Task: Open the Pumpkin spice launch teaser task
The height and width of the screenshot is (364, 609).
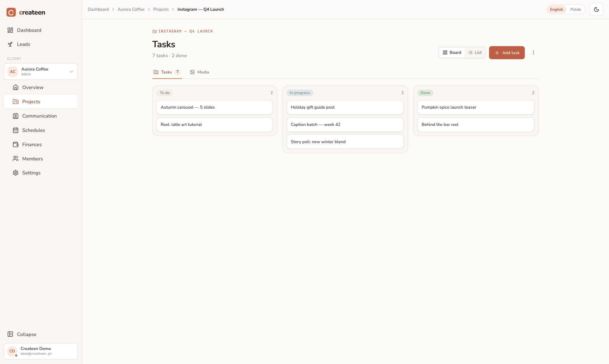Action: (x=476, y=107)
